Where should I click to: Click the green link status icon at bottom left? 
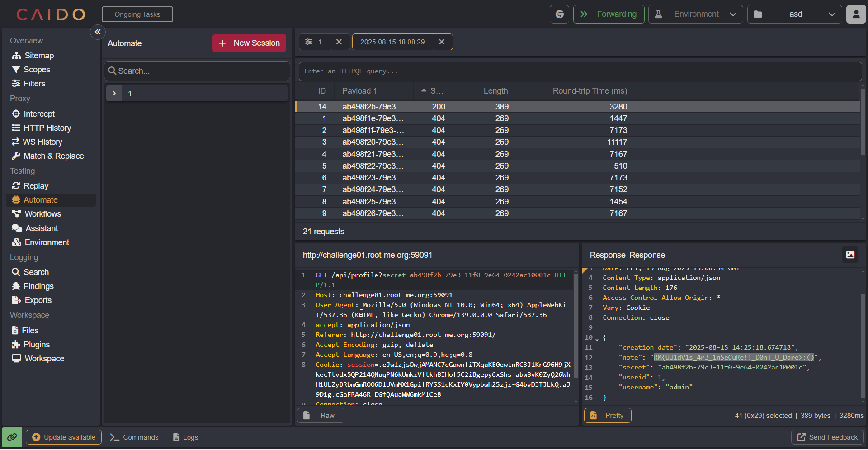(12, 437)
